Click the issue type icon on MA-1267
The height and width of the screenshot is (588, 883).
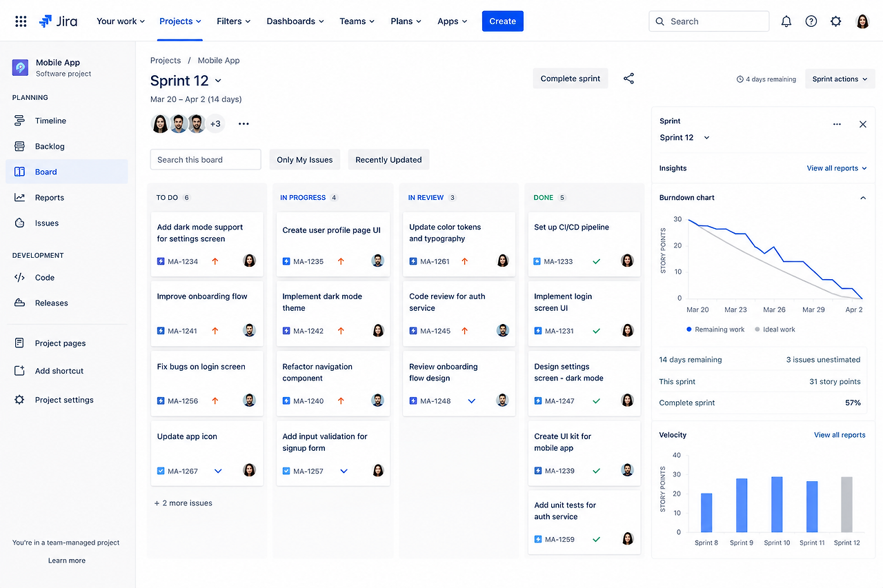click(161, 471)
